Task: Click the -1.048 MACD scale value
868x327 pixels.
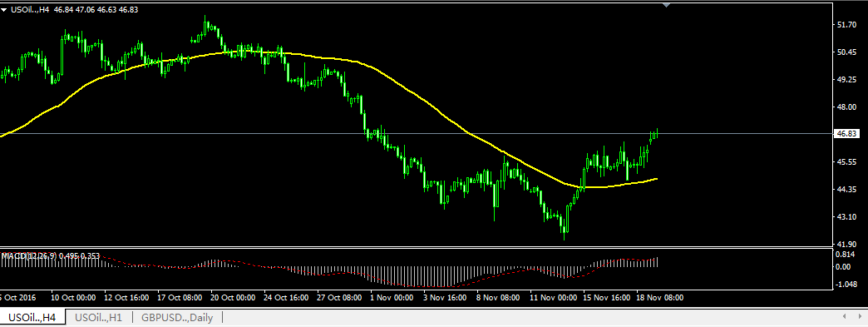Action: (x=847, y=284)
